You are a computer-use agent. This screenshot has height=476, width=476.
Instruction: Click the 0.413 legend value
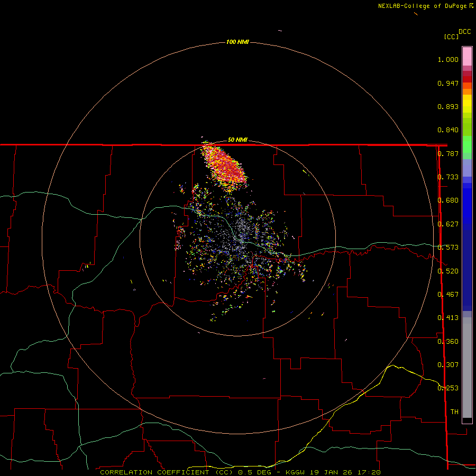tap(448, 318)
